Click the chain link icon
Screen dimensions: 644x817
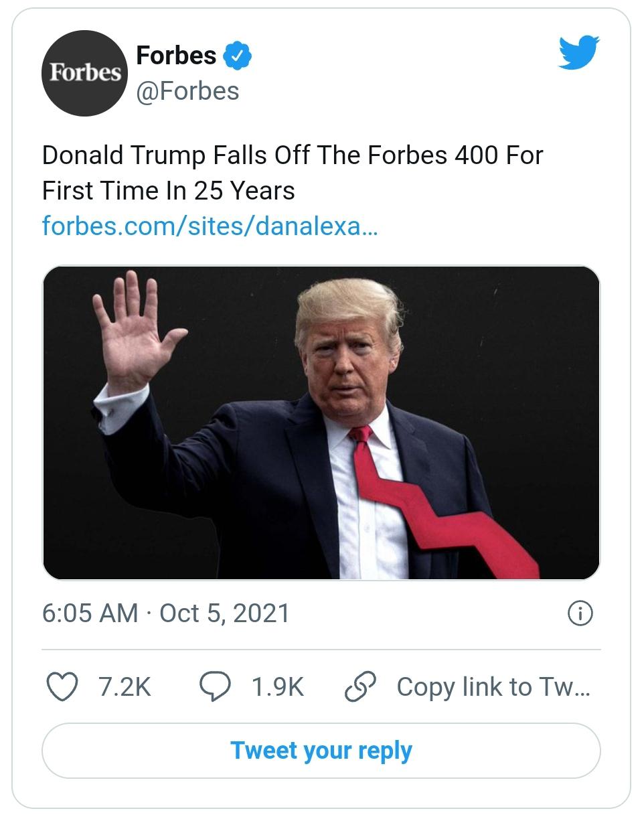361,687
